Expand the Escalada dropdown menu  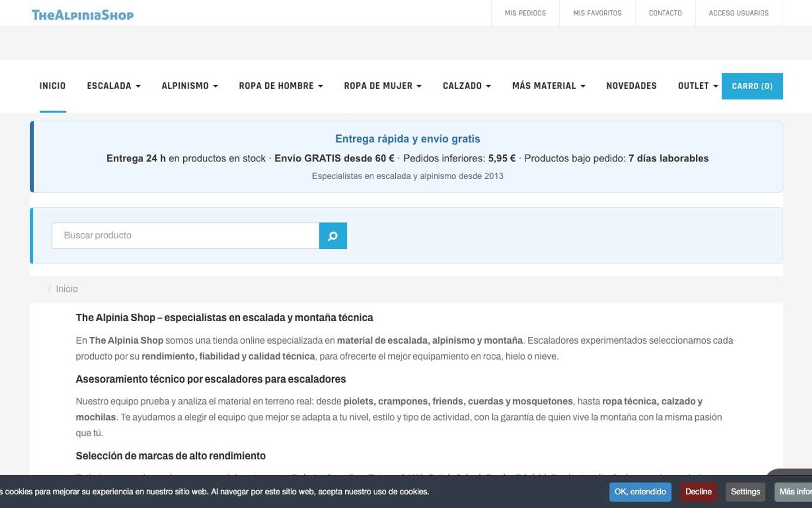click(113, 86)
